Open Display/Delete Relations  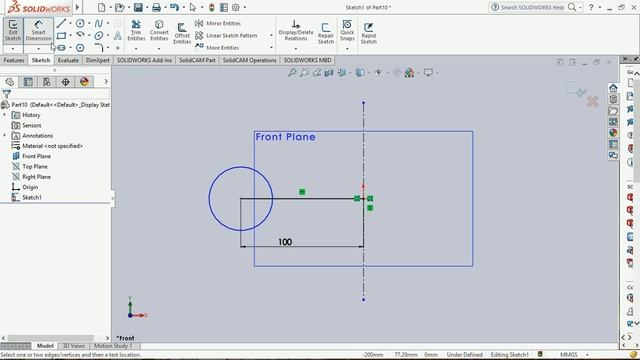click(296, 30)
